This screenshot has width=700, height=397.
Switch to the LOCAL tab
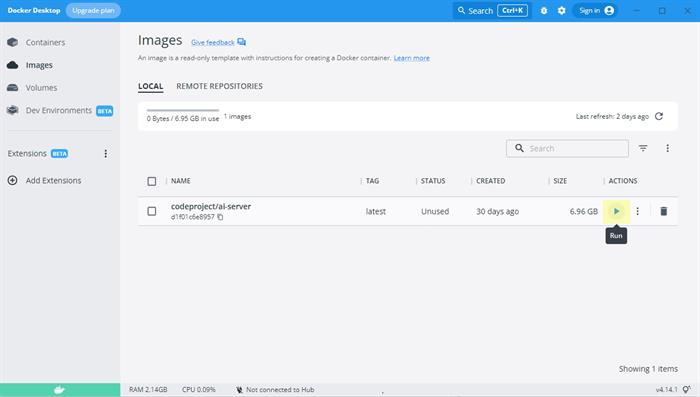(150, 86)
